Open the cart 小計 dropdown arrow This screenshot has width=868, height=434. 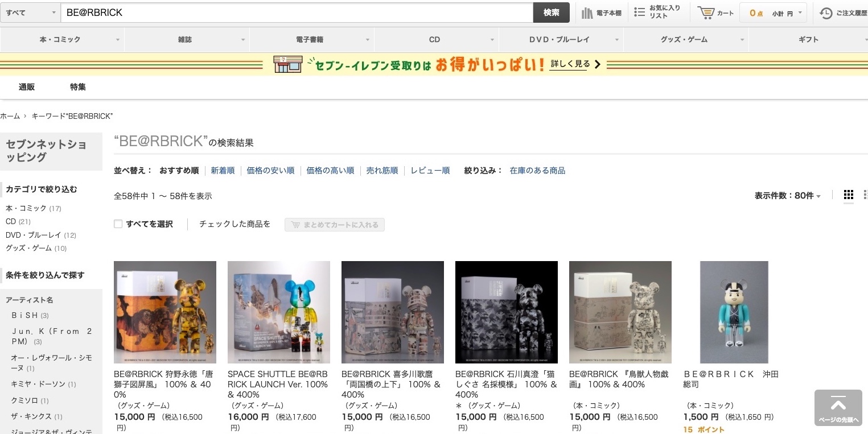tap(800, 13)
